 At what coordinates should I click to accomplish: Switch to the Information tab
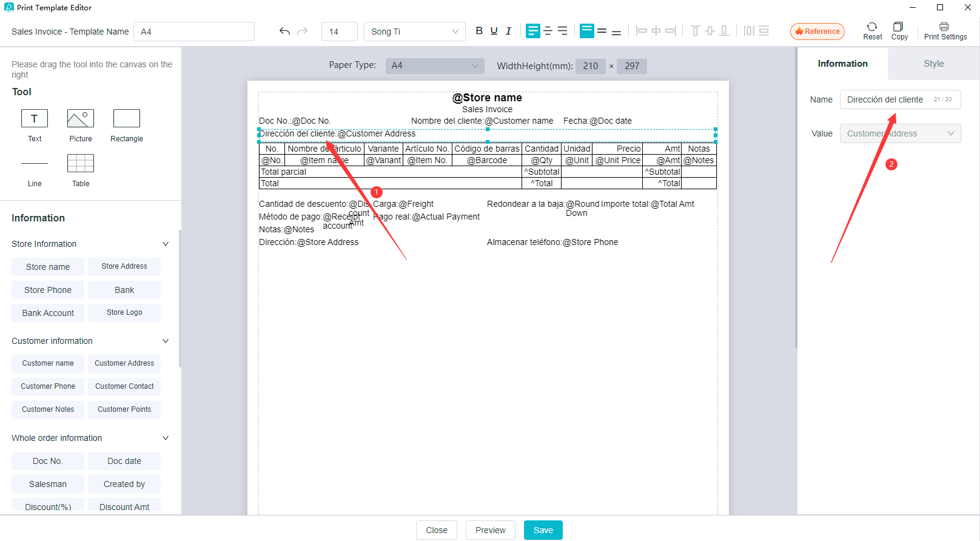842,64
